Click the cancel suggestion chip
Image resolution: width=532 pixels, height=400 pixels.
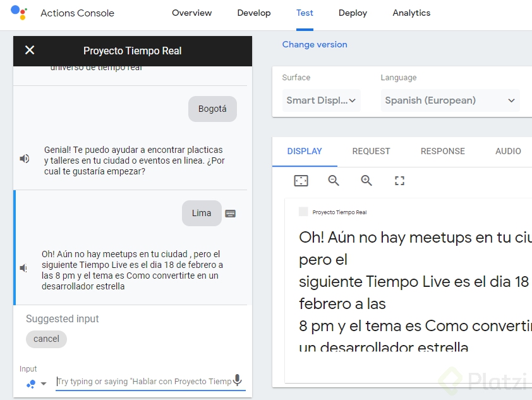pyautogui.click(x=46, y=339)
